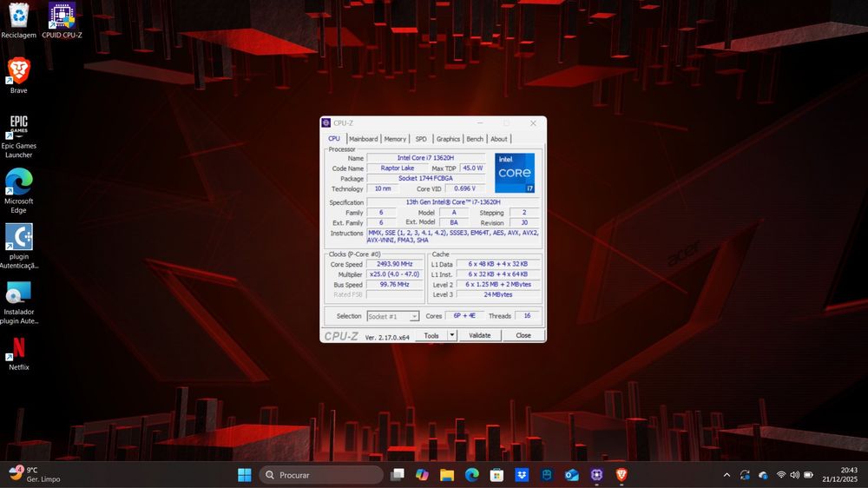
Task: Open the dark blue mouse-shaped taskbar icon
Action: 546,475
